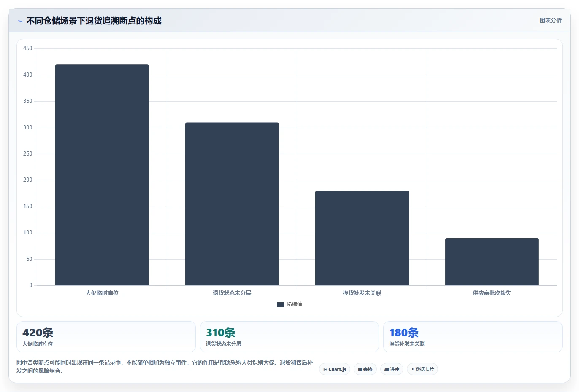Click the footnote paragraph starting 图中各类断点
Image resolution: width=579 pixels, height=392 pixels.
[165, 367]
